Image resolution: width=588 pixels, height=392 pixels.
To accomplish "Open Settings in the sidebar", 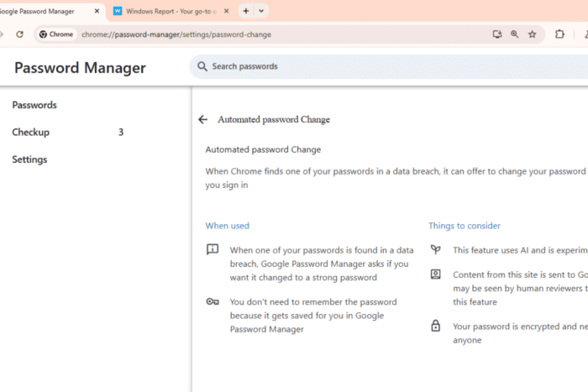I will [29, 159].
